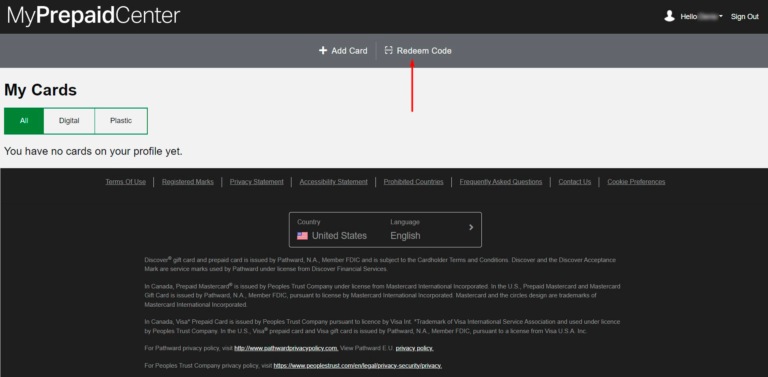
Task: Open the Accessibility Statement link
Action: (334, 182)
